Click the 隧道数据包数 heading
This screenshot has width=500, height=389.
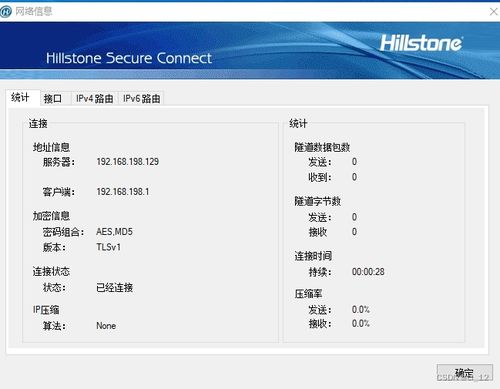(322, 147)
